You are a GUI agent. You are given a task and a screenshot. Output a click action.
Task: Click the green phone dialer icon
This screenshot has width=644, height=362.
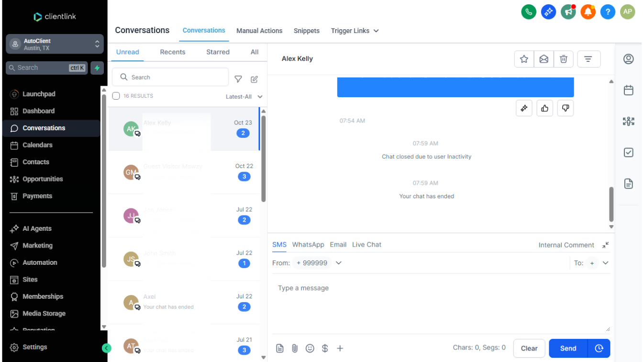pos(528,12)
